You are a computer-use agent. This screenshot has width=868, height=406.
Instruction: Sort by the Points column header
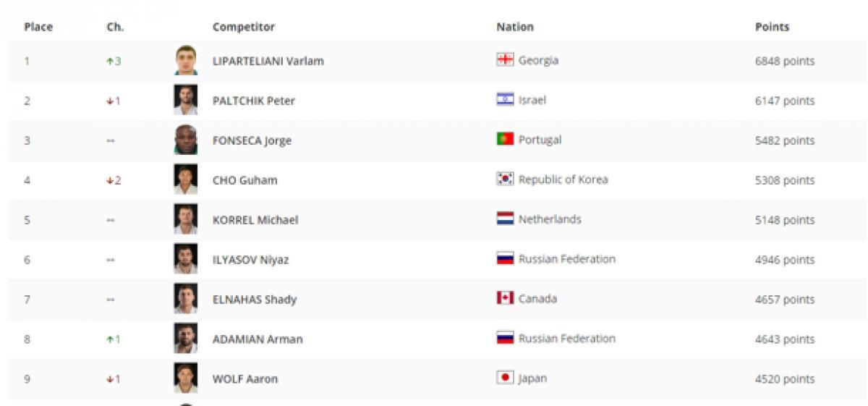[x=772, y=28]
